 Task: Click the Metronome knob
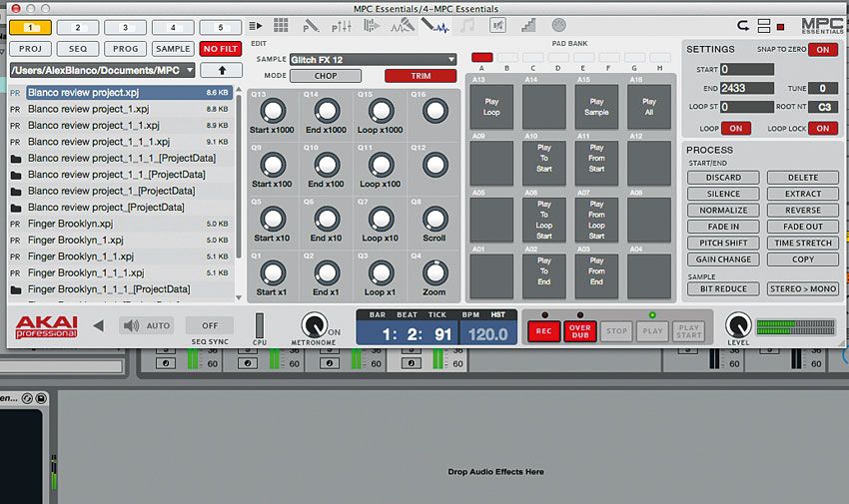tap(314, 325)
